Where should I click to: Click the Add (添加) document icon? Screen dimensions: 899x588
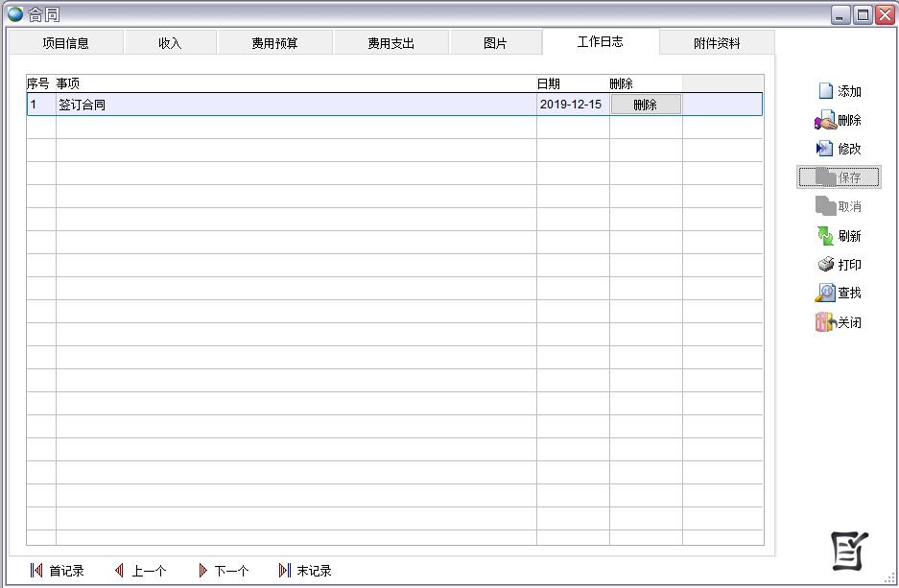(x=825, y=91)
